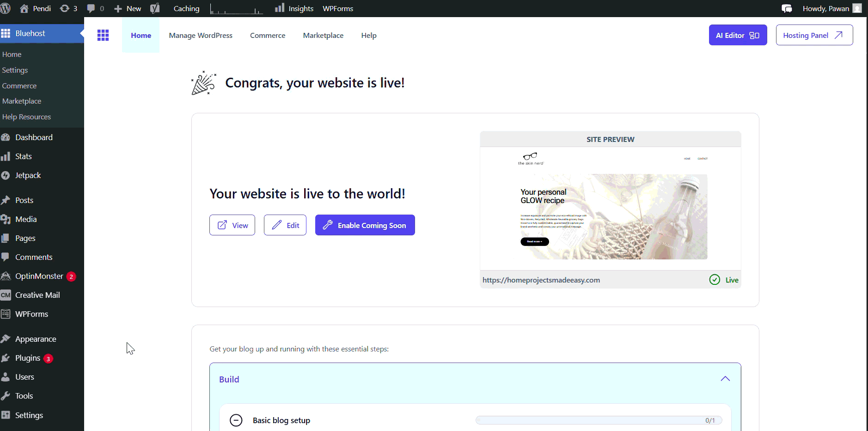
Task: Open the New content dropdown
Action: [128, 8]
